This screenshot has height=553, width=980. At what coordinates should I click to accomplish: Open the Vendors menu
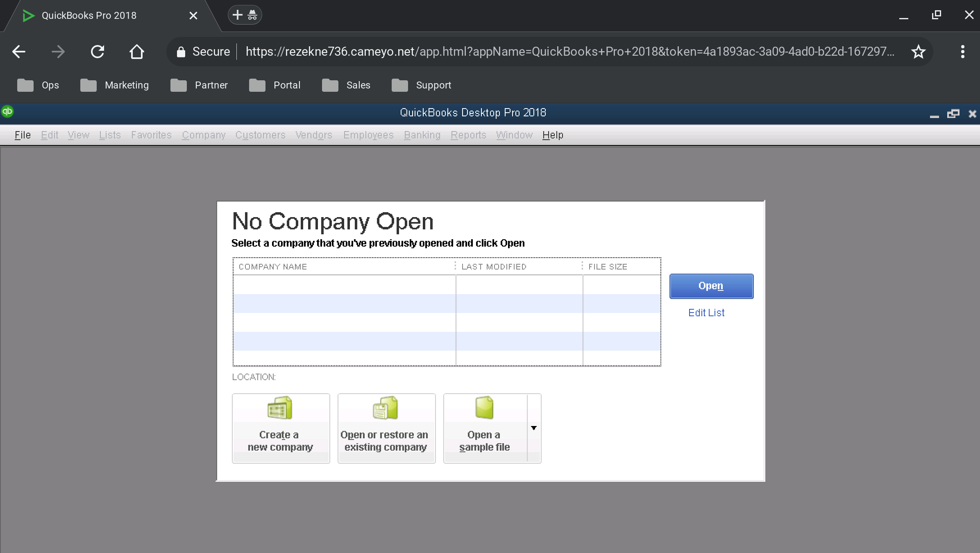(x=314, y=135)
